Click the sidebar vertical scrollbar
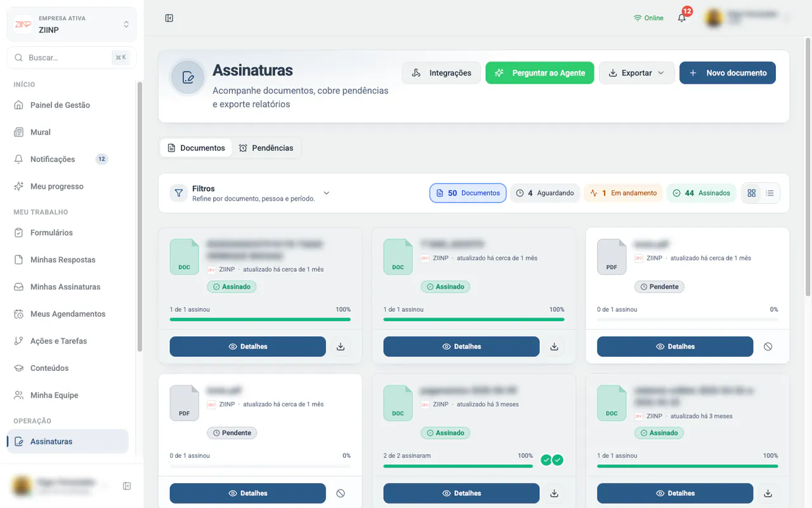 click(x=140, y=216)
